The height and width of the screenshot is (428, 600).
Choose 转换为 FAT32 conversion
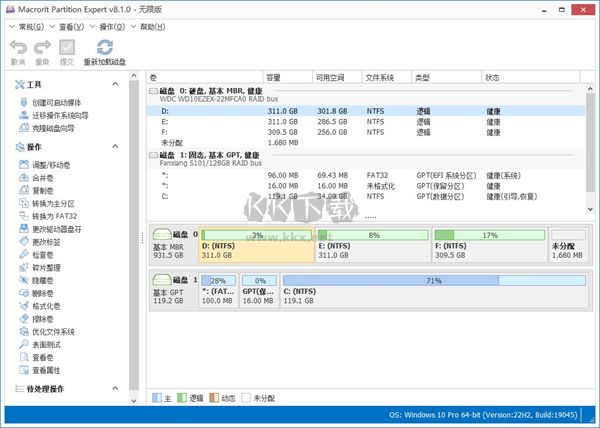(x=48, y=216)
